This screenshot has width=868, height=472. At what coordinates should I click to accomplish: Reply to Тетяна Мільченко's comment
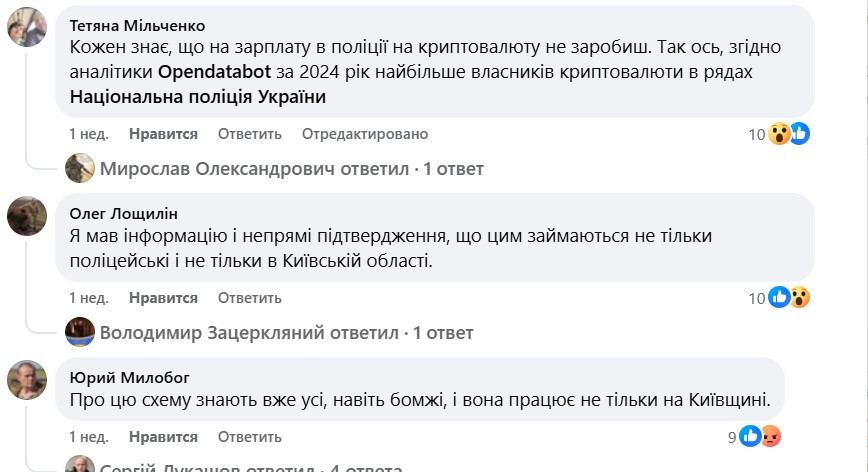(x=249, y=134)
